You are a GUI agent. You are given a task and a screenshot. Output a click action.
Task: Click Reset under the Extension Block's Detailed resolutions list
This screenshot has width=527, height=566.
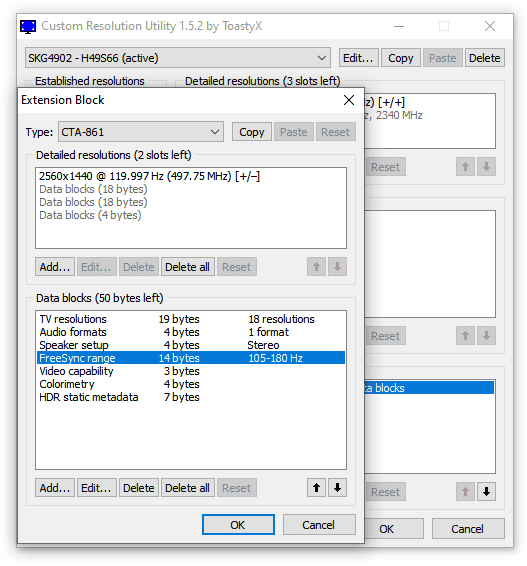(236, 267)
